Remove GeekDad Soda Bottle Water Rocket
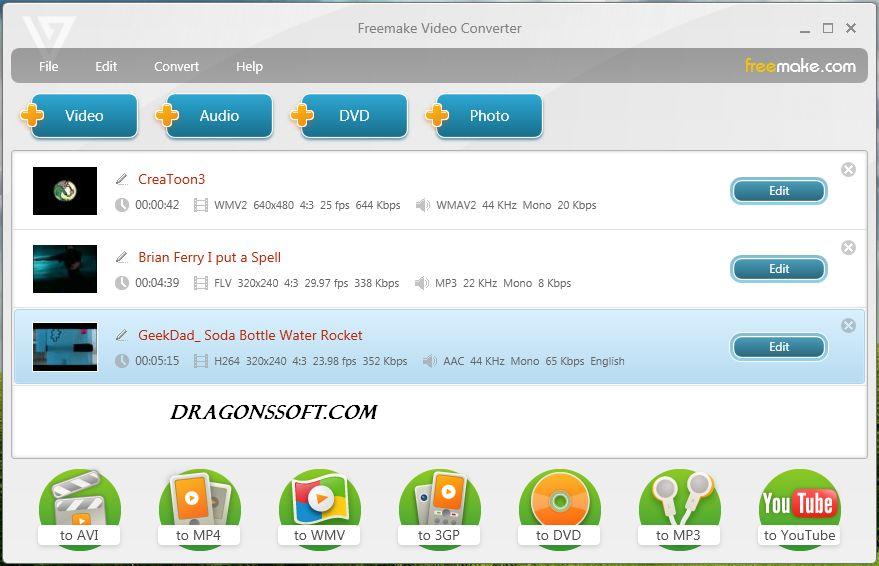The height and width of the screenshot is (566, 879). (x=848, y=326)
